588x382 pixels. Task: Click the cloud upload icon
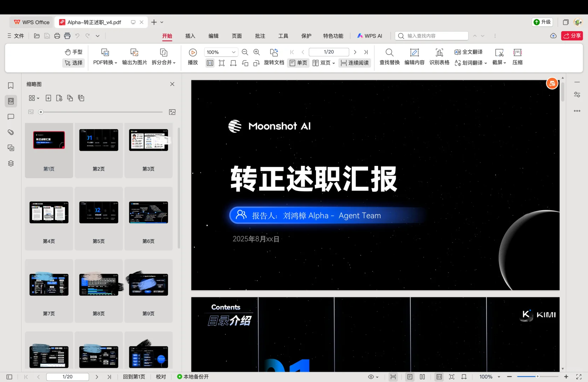(553, 36)
